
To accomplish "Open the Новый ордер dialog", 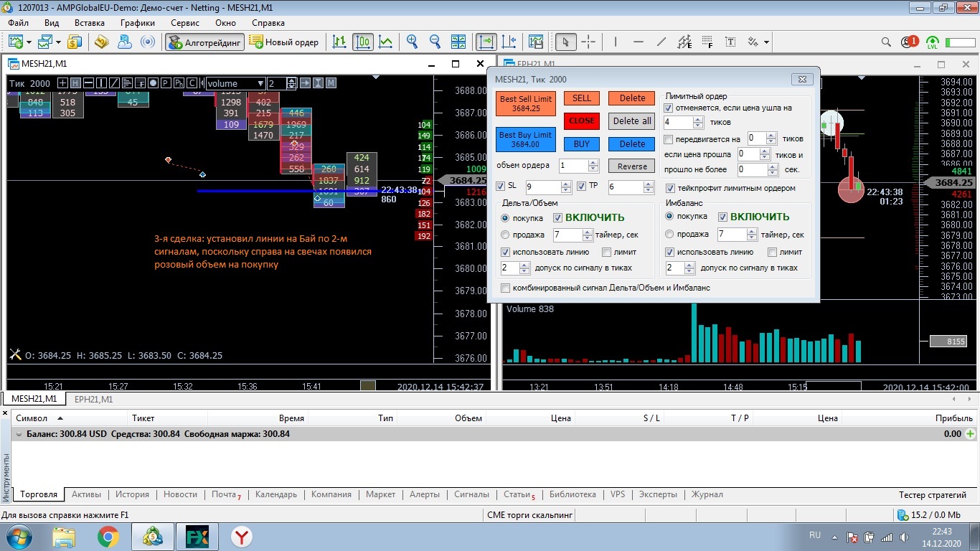I will tap(284, 42).
